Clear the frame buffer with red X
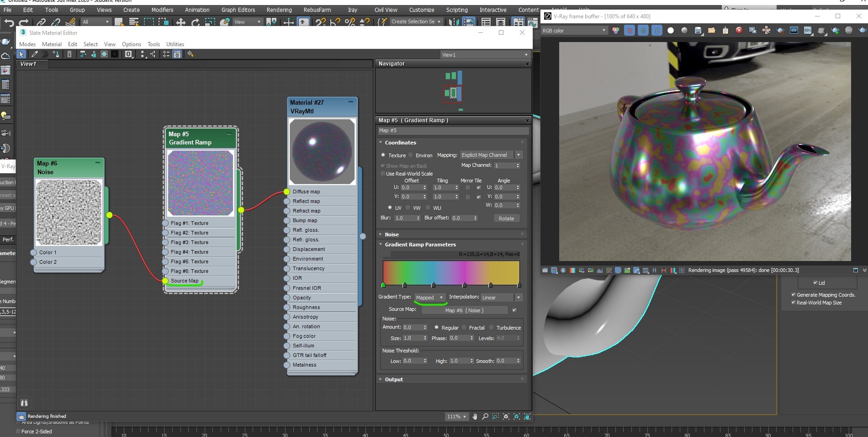The width and height of the screenshot is (868, 437). [739, 31]
